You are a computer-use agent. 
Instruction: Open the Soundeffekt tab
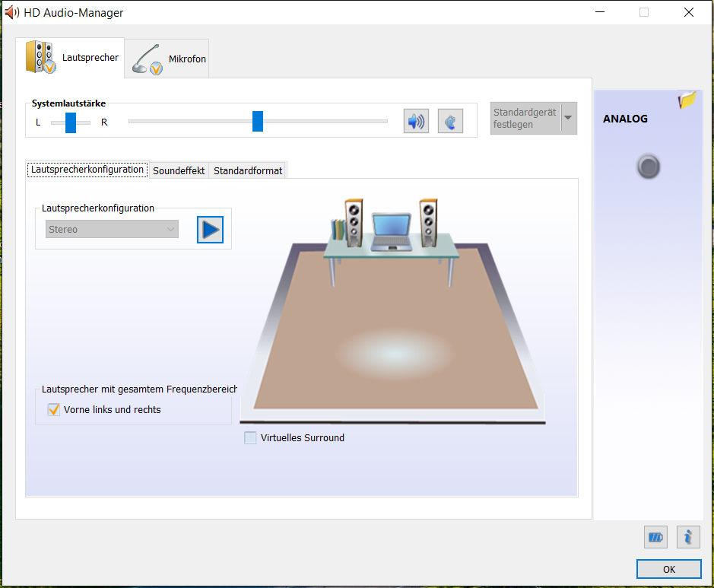coord(179,171)
